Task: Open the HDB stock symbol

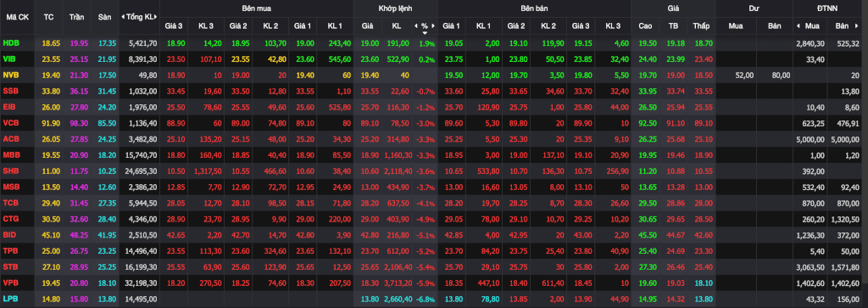Action: pyautogui.click(x=10, y=42)
